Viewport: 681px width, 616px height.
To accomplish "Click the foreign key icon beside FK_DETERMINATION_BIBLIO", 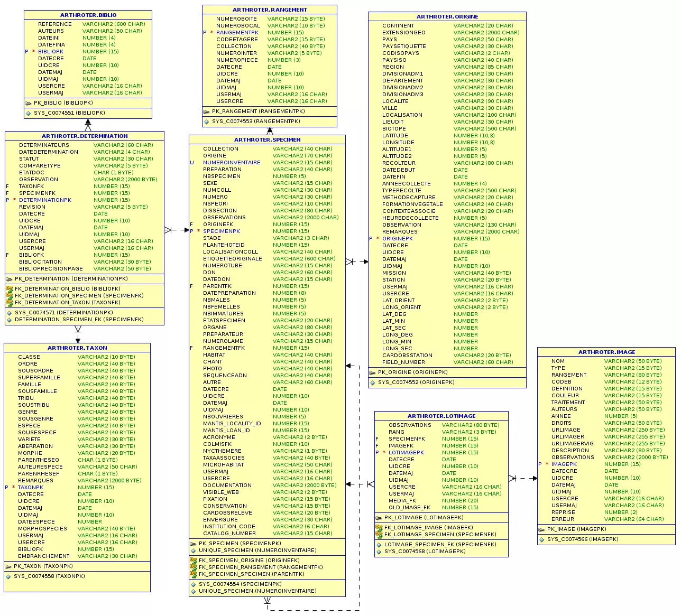I will (10, 289).
